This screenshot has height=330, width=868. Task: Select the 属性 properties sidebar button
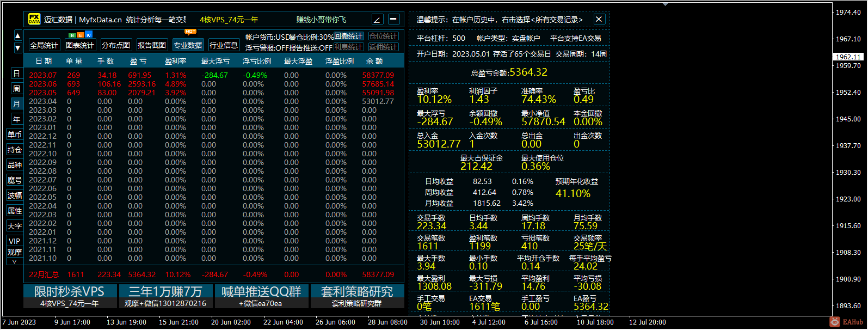[x=15, y=211]
